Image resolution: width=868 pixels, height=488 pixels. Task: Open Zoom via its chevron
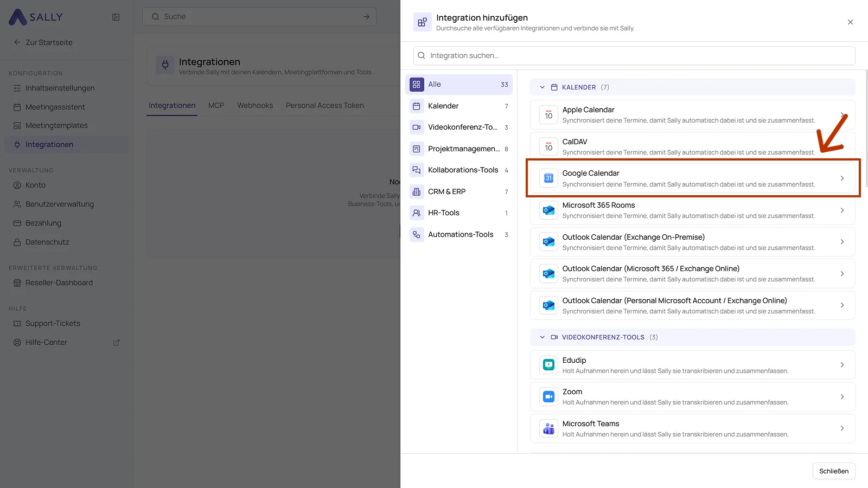click(842, 396)
